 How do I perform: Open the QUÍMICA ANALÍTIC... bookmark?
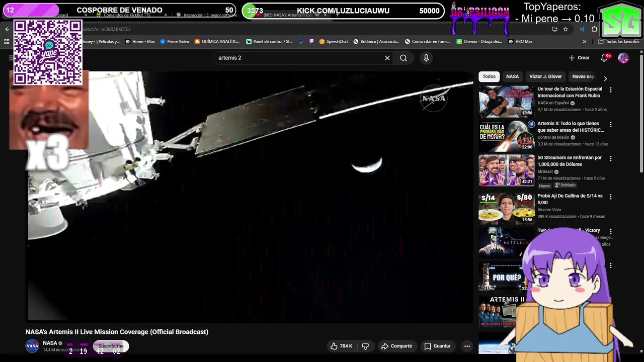pos(217,42)
